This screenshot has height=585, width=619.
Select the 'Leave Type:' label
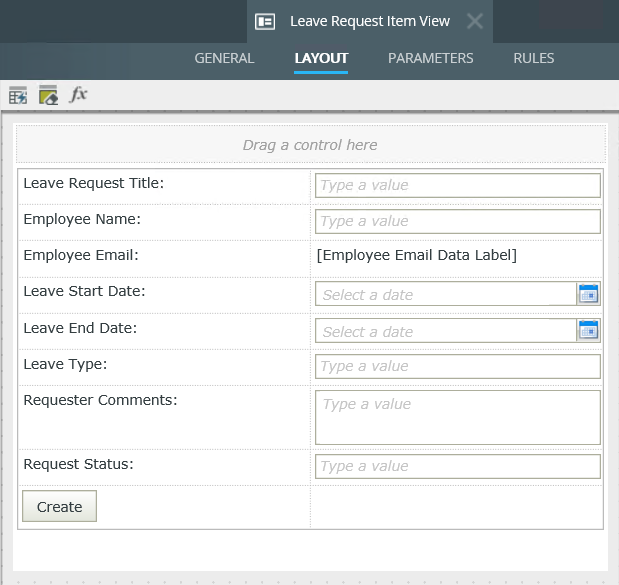(65, 364)
